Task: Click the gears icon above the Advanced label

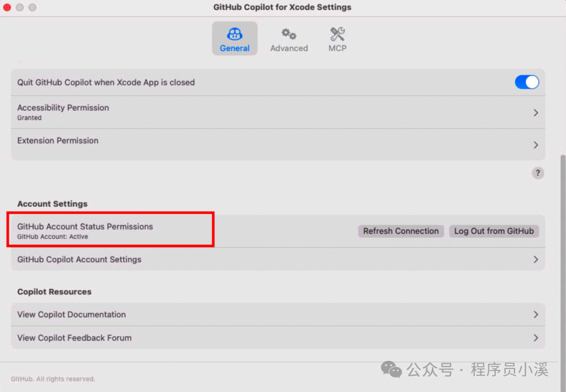Action: tap(289, 34)
